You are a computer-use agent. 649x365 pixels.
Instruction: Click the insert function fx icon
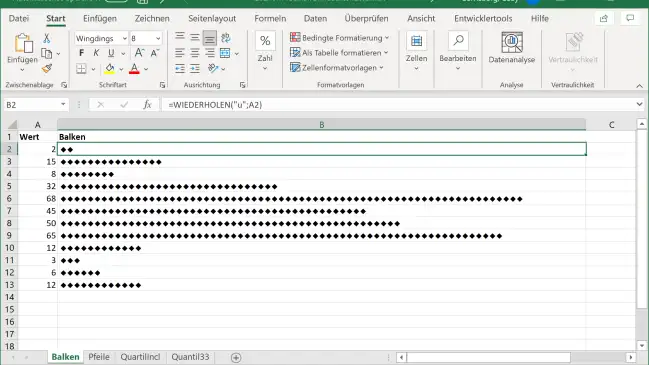point(147,105)
